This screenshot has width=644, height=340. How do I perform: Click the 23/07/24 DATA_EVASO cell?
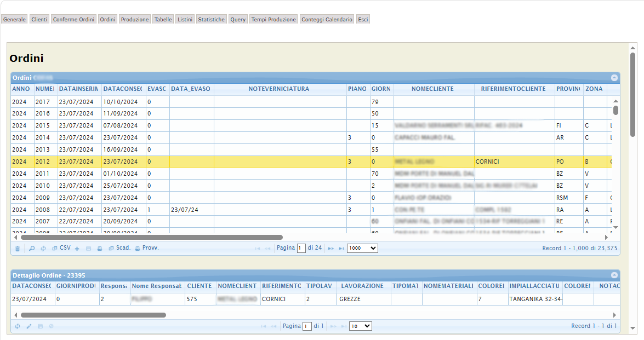(191, 210)
